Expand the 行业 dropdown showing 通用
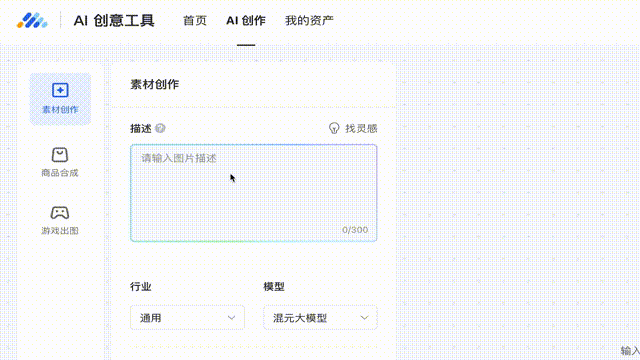This screenshot has width=640, height=360. (x=187, y=318)
